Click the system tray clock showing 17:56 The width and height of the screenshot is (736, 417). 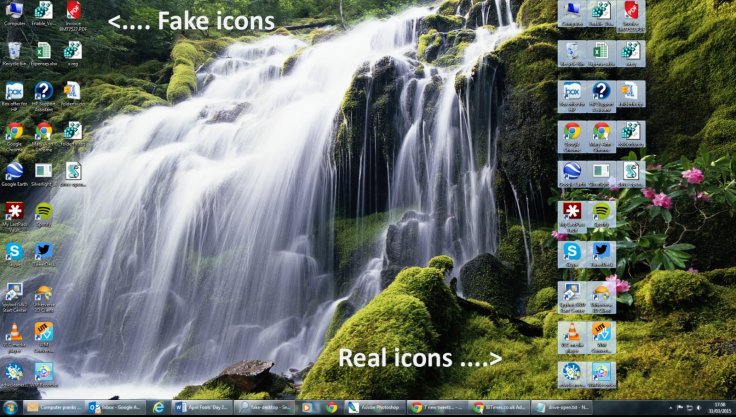717,408
